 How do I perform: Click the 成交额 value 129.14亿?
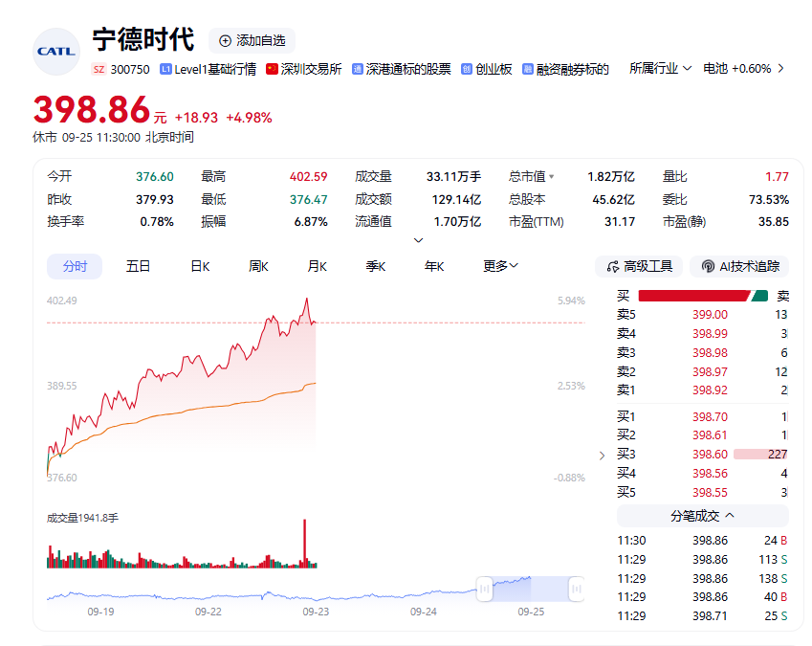(x=456, y=199)
